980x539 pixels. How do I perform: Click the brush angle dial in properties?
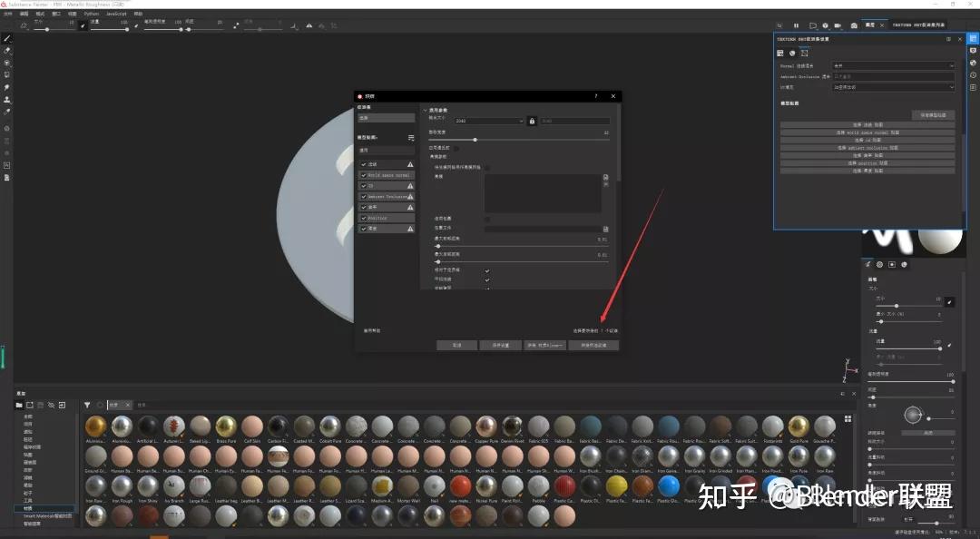pyautogui.click(x=913, y=414)
